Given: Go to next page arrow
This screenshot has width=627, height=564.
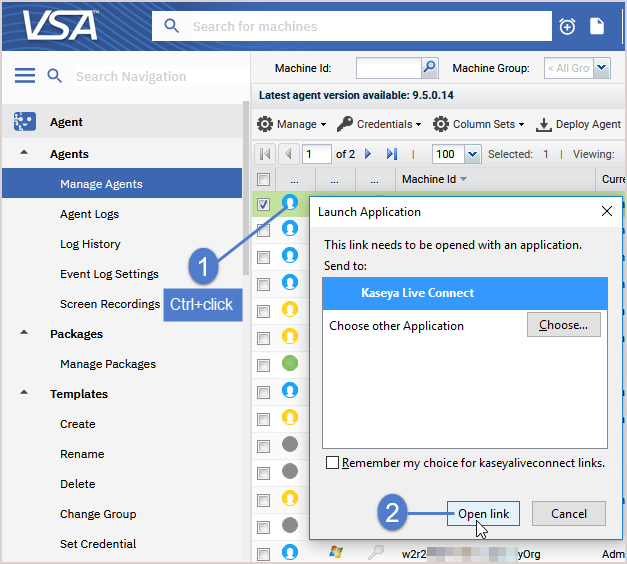Looking at the screenshot, I should coord(368,154).
